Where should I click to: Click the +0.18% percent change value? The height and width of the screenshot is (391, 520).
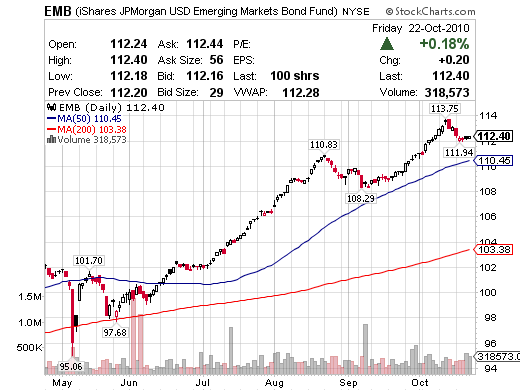[x=444, y=44]
